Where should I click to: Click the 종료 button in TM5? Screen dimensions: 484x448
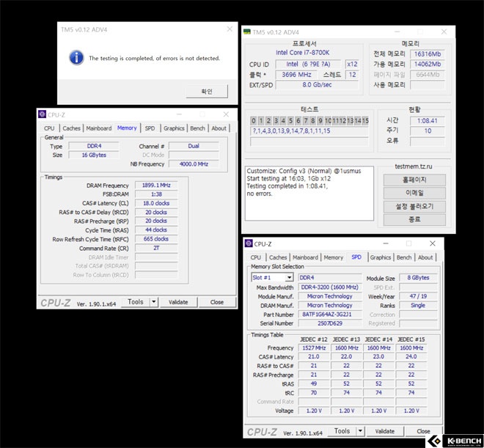(414, 220)
